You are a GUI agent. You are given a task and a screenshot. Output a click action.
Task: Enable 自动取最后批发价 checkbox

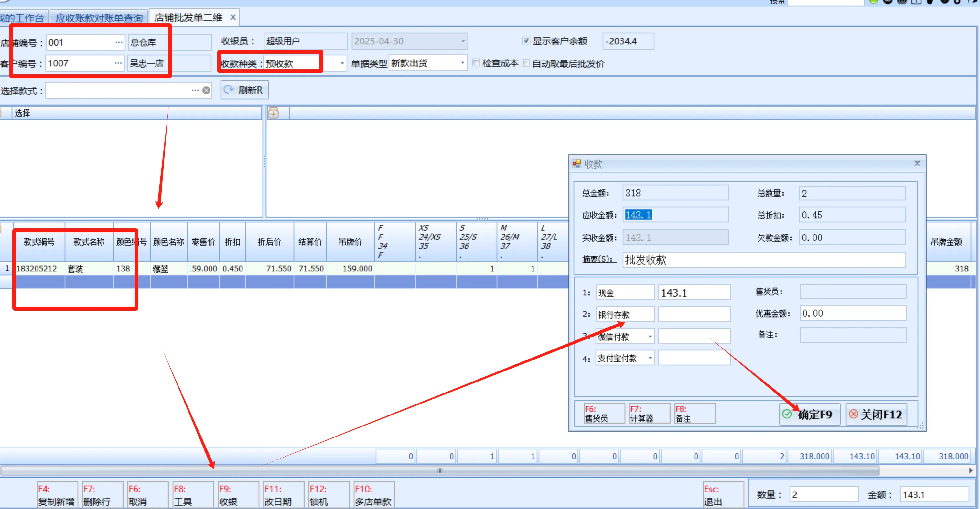[525, 63]
